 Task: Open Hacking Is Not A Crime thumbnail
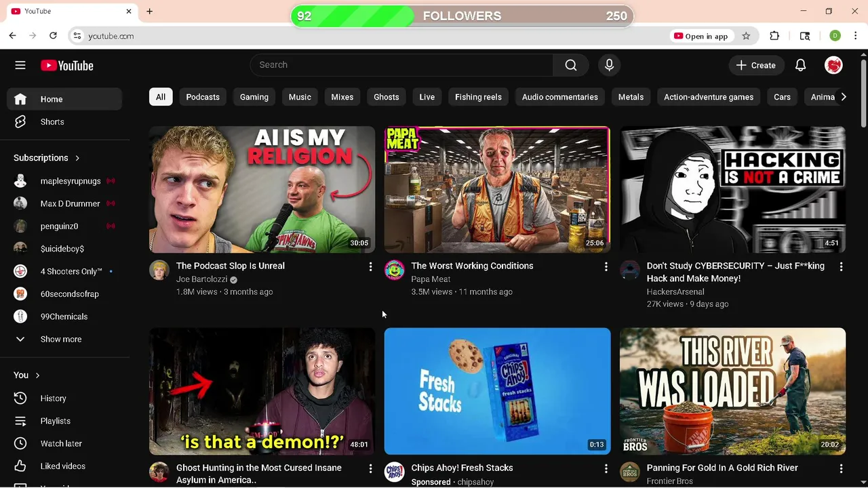point(732,189)
